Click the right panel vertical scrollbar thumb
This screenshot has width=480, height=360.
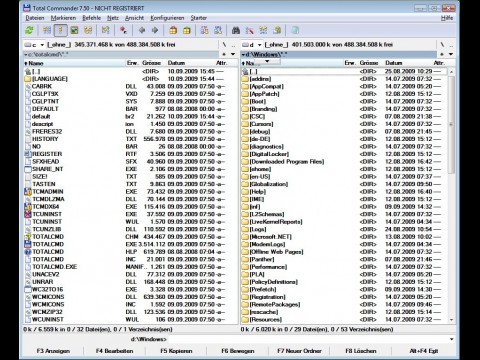pyautogui.click(x=452, y=125)
